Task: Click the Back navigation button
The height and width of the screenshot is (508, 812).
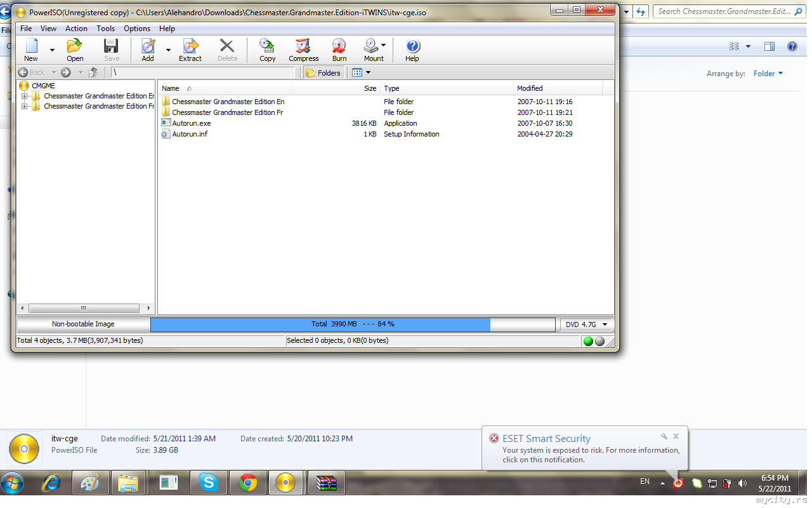Action: click(x=32, y=72)
